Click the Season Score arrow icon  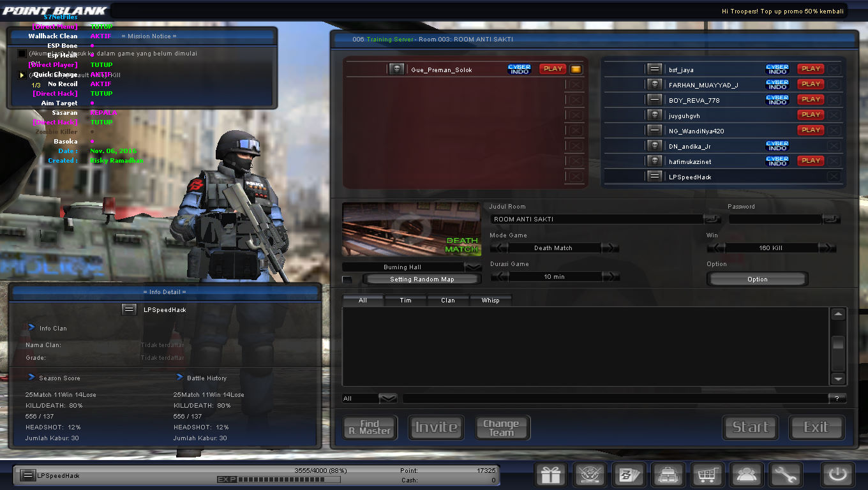point(31,377)
